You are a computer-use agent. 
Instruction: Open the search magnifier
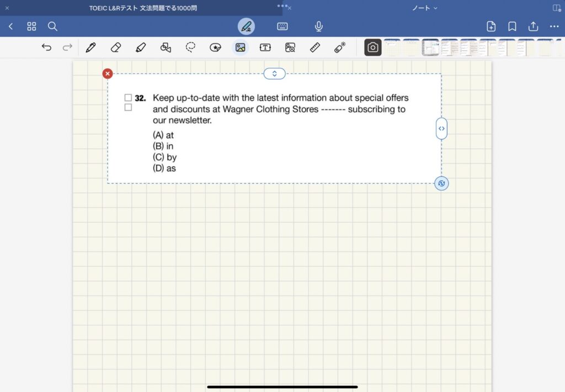click(52, 26)
